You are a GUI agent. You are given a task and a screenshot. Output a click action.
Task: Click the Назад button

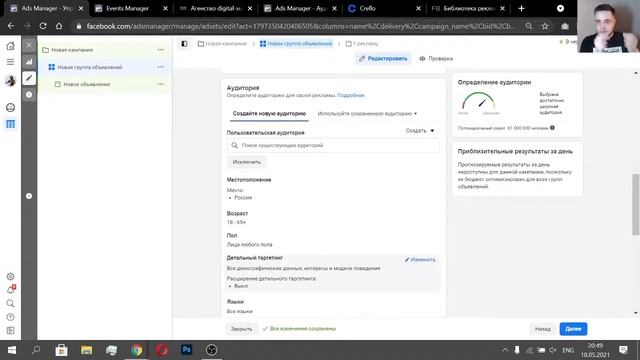[542, 329]
